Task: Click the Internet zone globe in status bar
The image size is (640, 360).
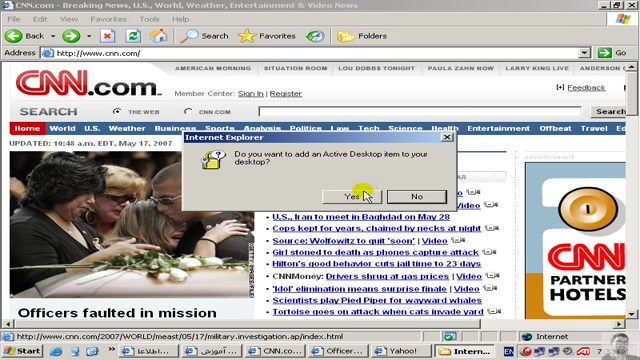Action: pos(527,337)
